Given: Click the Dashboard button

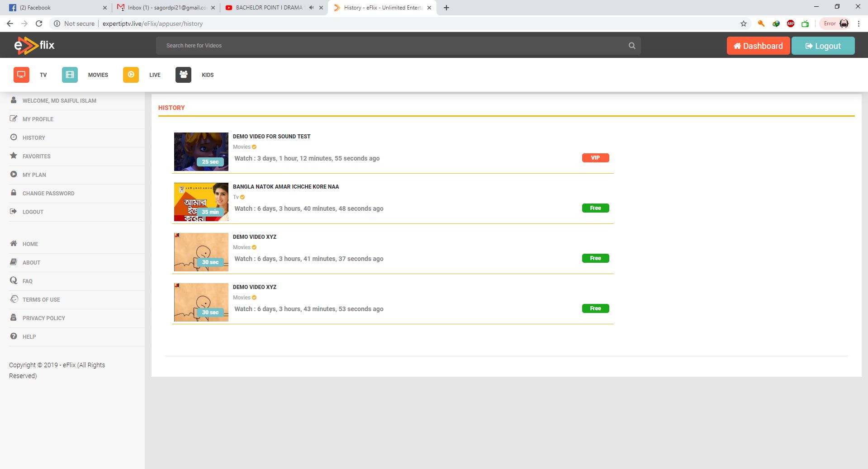Looking at the screenshot, I should pos(758,46).
